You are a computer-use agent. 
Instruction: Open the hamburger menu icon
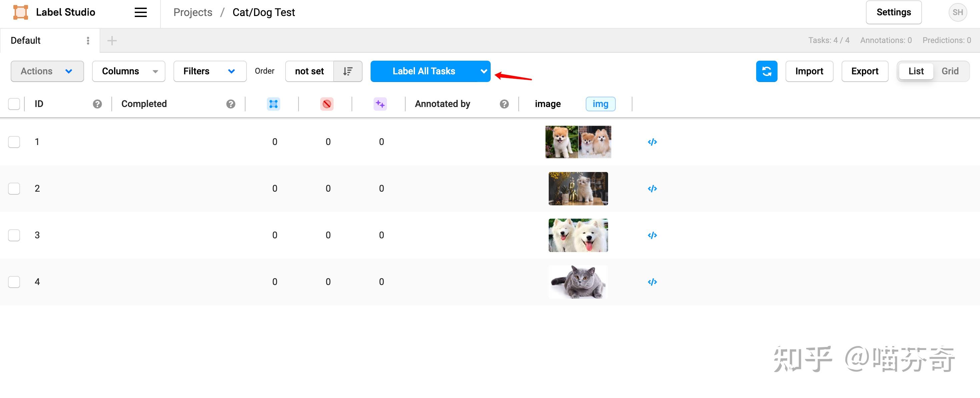coord(140,12)
